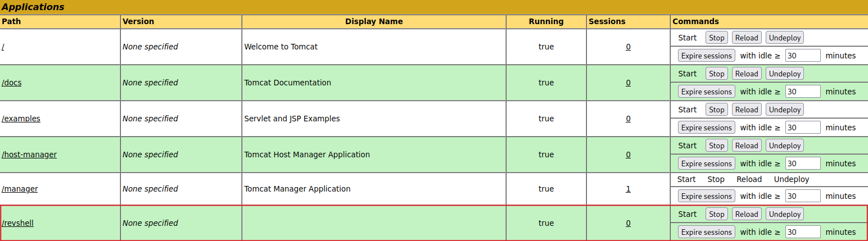Open the /examples path link
Viewport: 868px width, 241px height.
(x=21, y=119)
